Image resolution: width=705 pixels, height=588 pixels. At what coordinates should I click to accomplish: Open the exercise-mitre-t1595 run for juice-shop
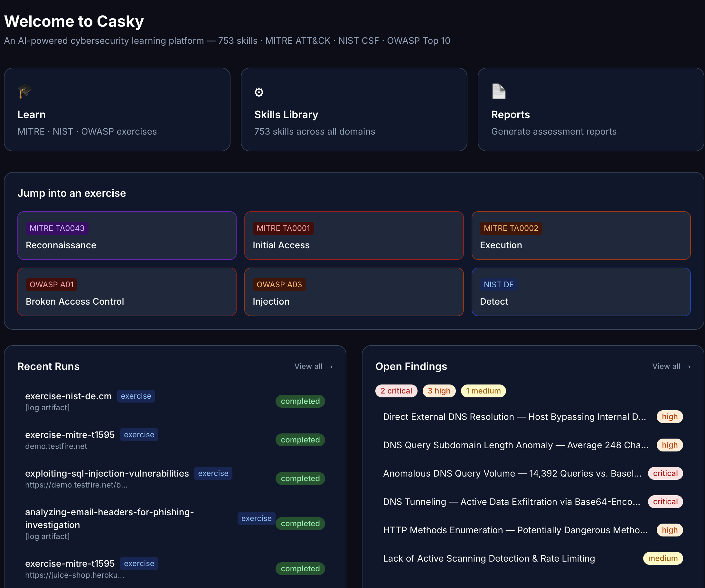175,569
